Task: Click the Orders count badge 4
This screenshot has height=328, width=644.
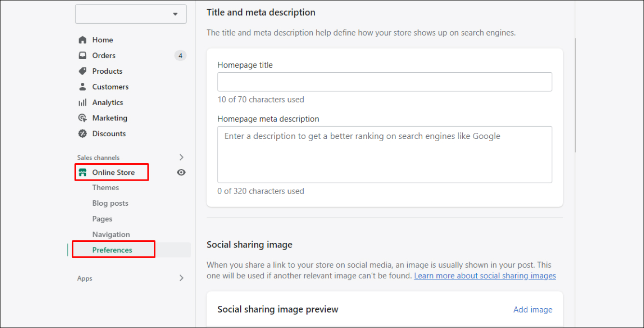Action: (180, 55)
